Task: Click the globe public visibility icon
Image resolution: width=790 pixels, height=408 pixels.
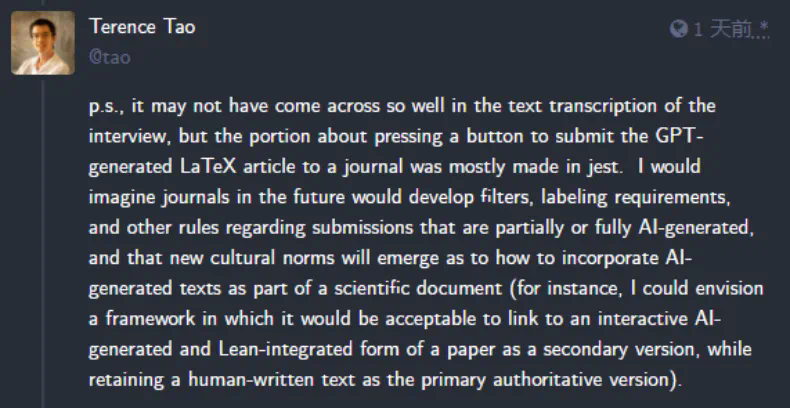Action: coord(678,29)
